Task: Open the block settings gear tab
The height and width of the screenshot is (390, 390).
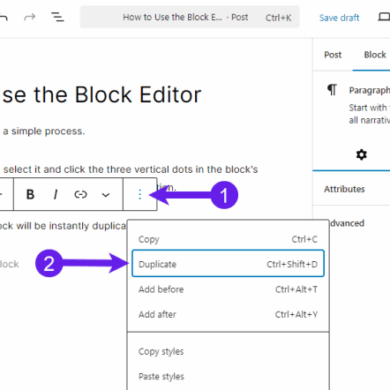Action: pyautogui.click(x=361, y=155)
